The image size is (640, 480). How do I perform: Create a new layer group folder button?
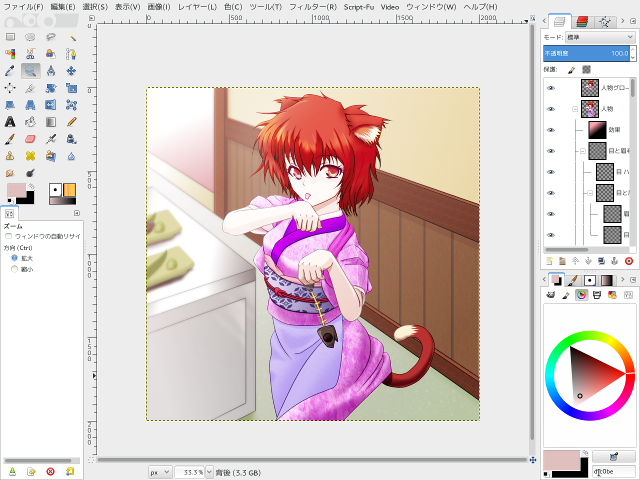point(562,261)
